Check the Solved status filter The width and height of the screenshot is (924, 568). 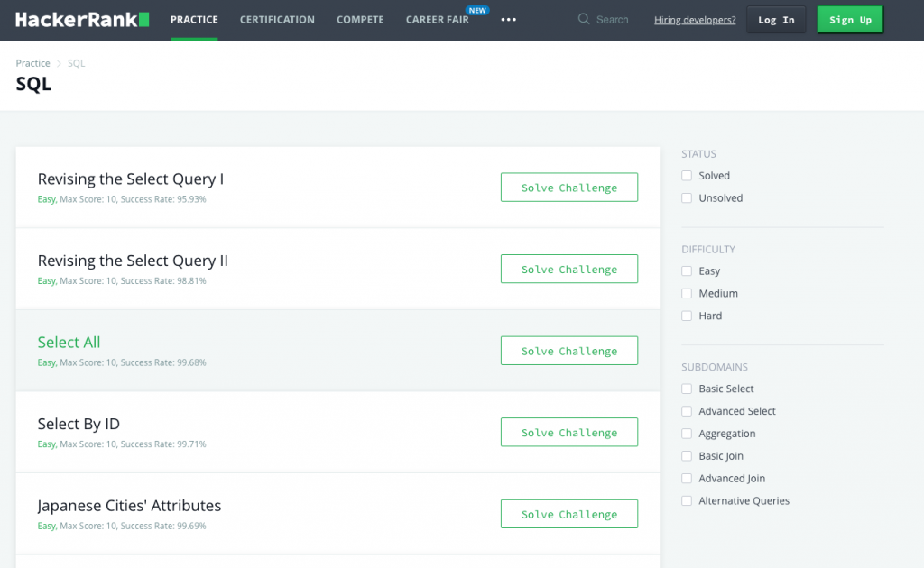pyautogui.click(x=687, y=176)
